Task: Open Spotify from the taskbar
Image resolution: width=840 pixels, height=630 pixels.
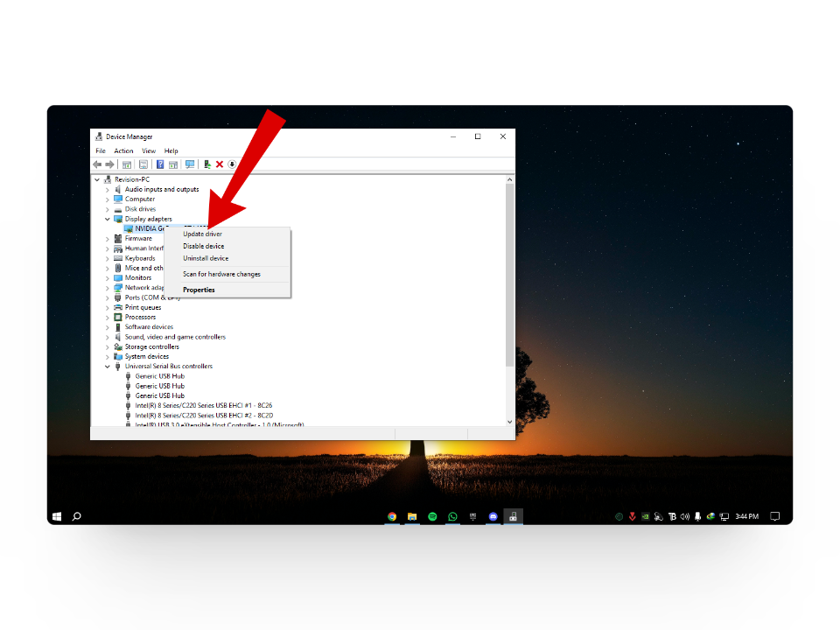Action: click(432, 516)
